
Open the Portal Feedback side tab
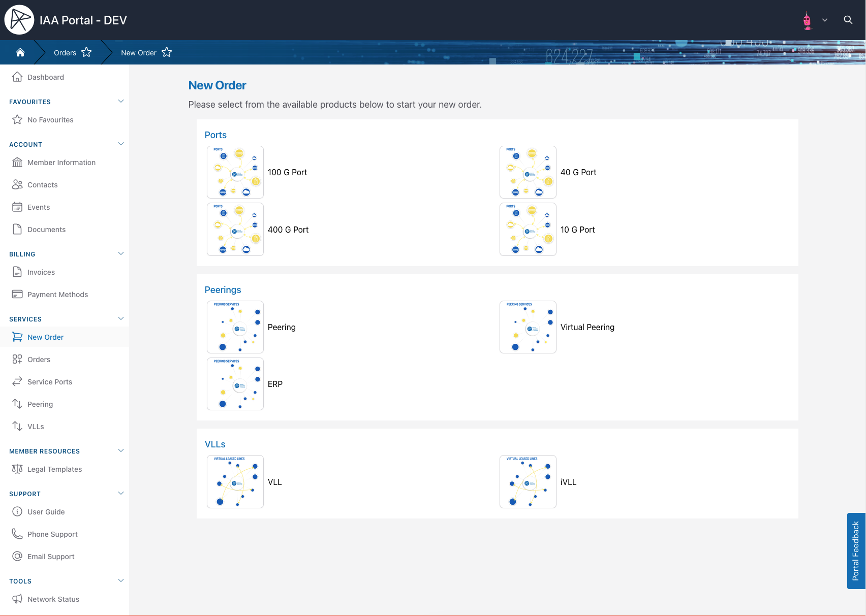pos(856,550)
